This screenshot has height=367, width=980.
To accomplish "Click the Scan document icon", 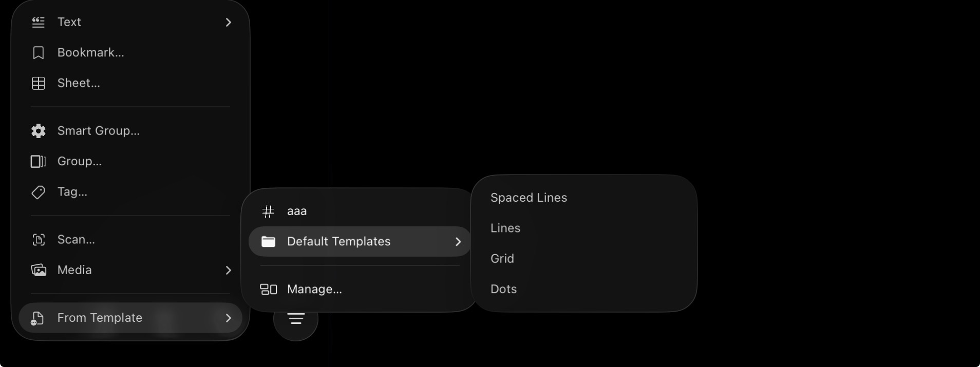I will point(39,240).
